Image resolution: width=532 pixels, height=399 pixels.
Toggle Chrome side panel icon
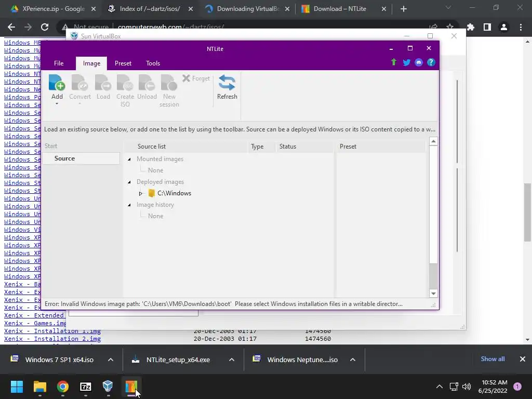click(487, 27)
